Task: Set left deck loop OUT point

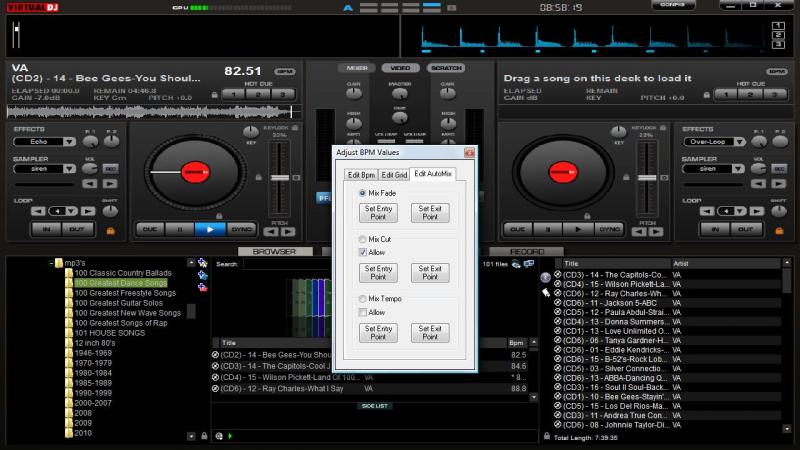Action: (x=77, y=230)
